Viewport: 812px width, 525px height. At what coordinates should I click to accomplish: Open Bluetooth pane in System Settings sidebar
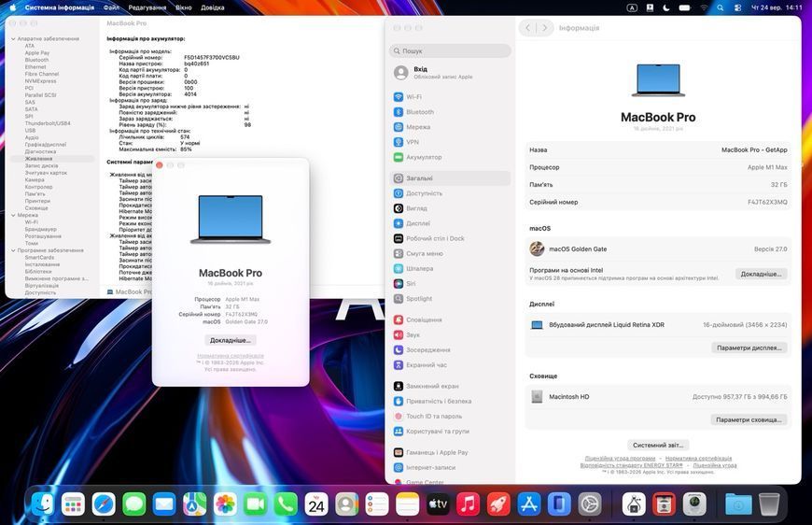[x=450, y=112]
